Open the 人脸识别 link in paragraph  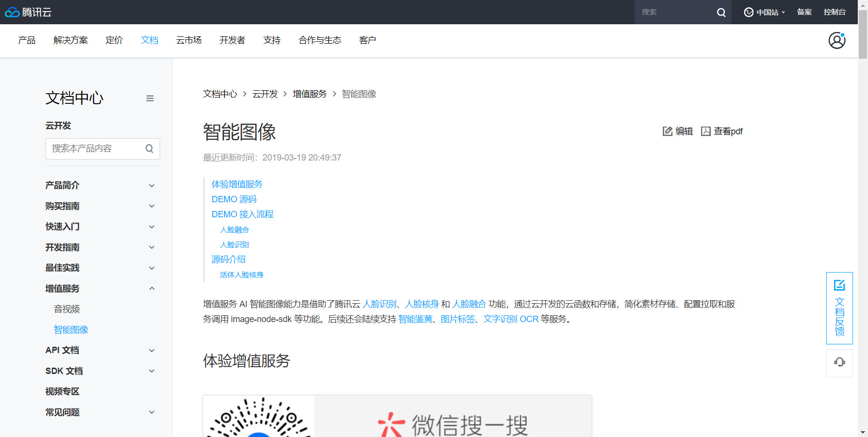coord(380,304)
